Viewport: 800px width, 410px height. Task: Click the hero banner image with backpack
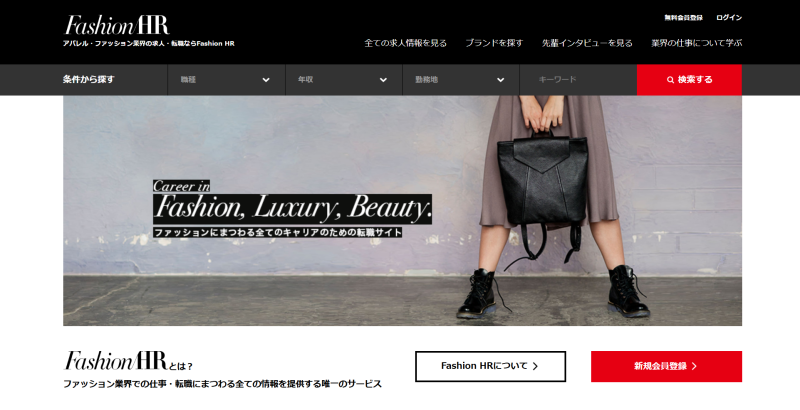coord(403,211)
